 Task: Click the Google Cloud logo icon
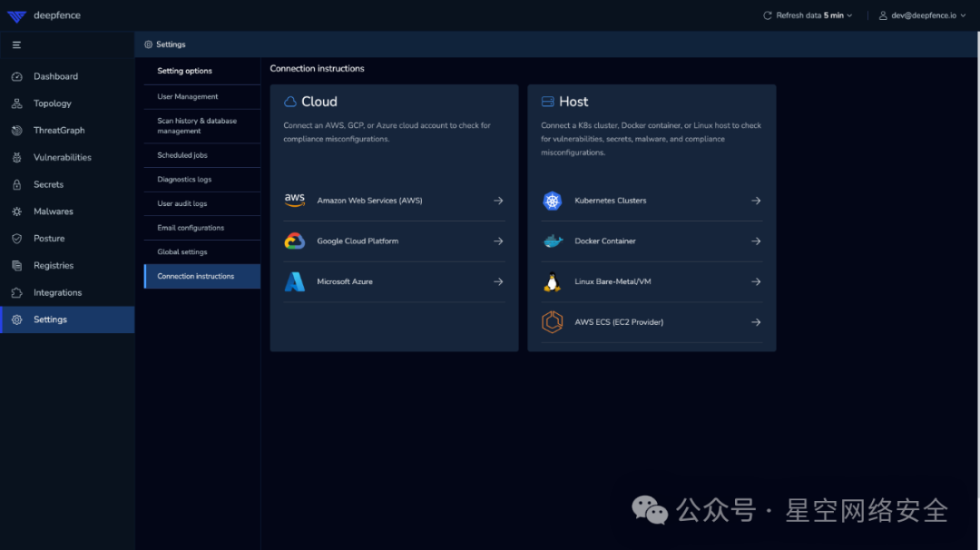click(x=294, y=241)
